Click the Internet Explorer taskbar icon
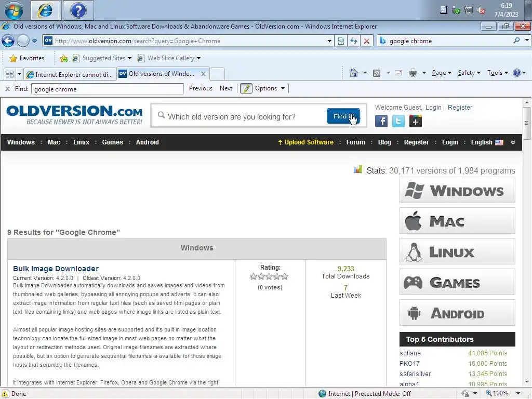 click(x=45, y=10)
